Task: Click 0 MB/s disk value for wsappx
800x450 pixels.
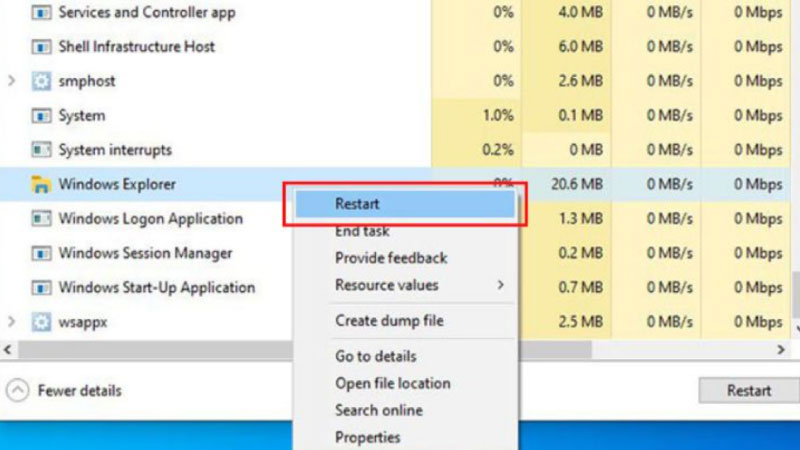Action: point(669,322)
